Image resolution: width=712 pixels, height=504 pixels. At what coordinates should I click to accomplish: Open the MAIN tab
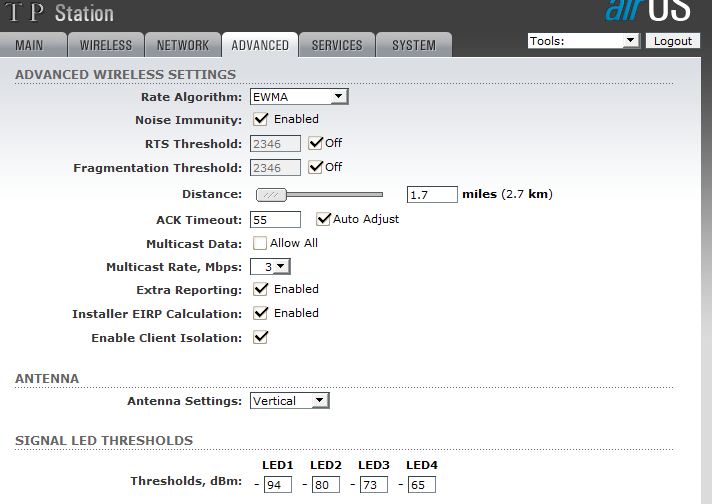[33, 45]
